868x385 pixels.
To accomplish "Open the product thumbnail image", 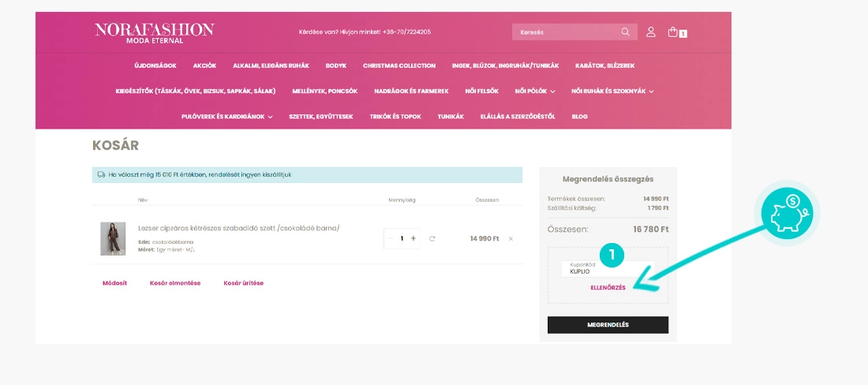I will [113, 239].
